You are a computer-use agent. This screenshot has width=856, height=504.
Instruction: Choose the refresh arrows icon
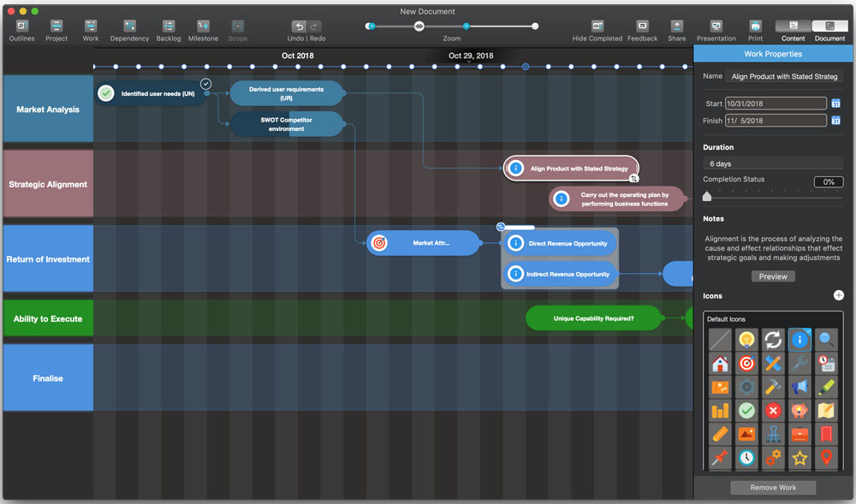pos(773,340)
